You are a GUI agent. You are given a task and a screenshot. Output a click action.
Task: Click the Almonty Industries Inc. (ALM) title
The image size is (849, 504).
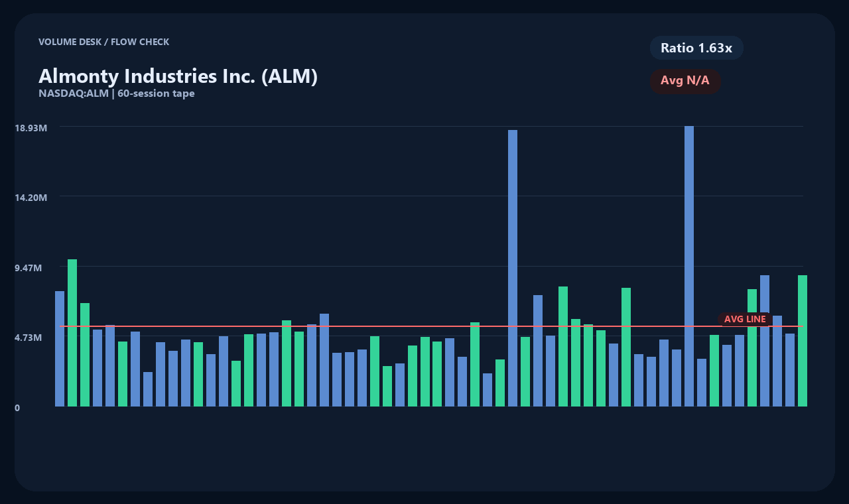coord(178,76)
